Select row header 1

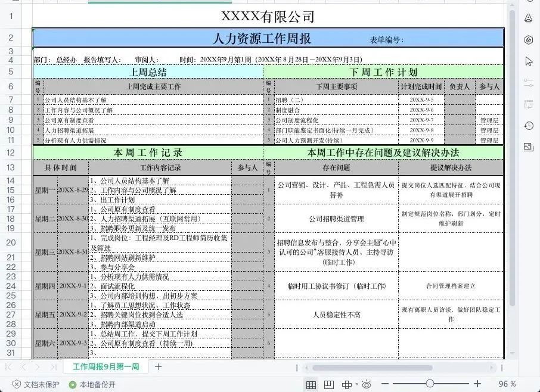(11, 16)
